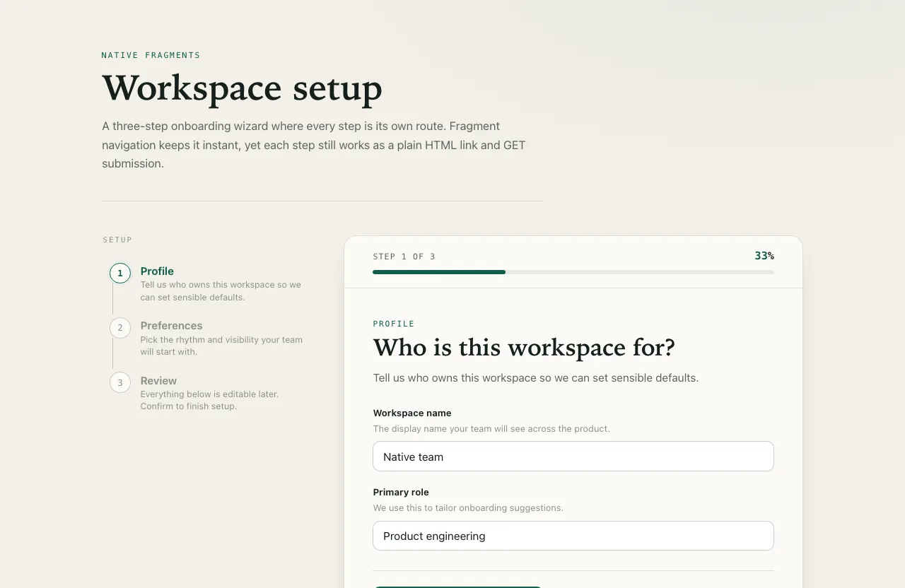Click heading 'Who is this workspace for?'
The width and height of the screenshot is (905, 588).
[x=524, y=348]
